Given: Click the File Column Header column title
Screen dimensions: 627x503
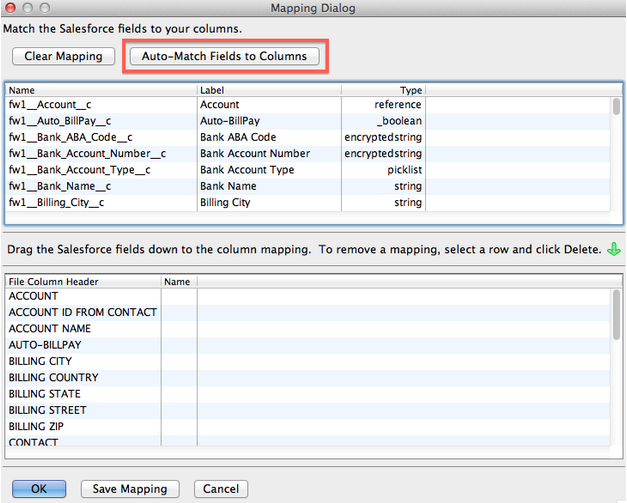Looking at the screenshot, I should click(x=83, y=282).
